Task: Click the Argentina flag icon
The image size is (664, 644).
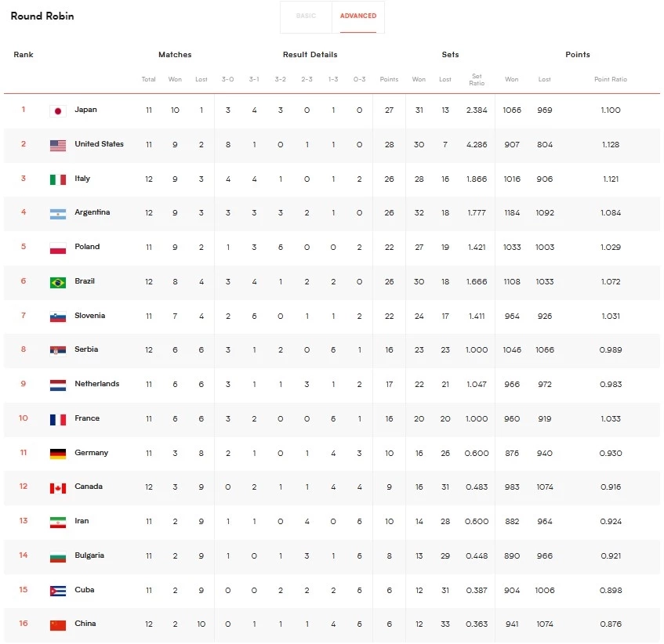Action: (57, 212)
